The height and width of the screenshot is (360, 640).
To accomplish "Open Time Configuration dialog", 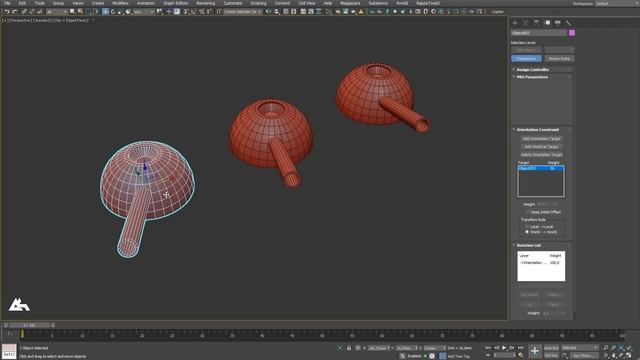I will click(521, 355).
